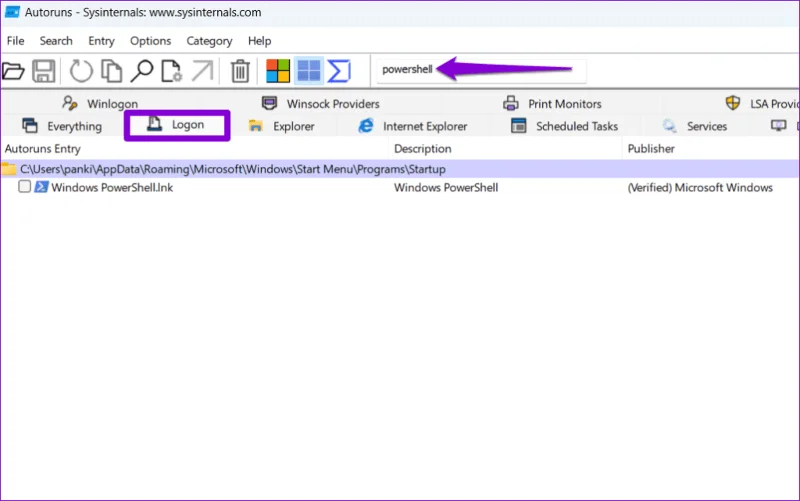Open the Search menu
The image size is (800, 501).
[x=56, y=41]
